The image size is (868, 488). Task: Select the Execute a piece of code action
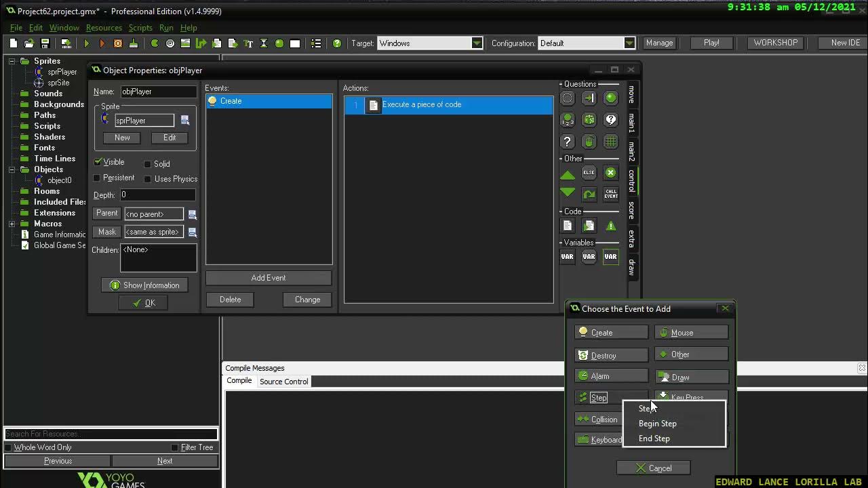[449, 105]
